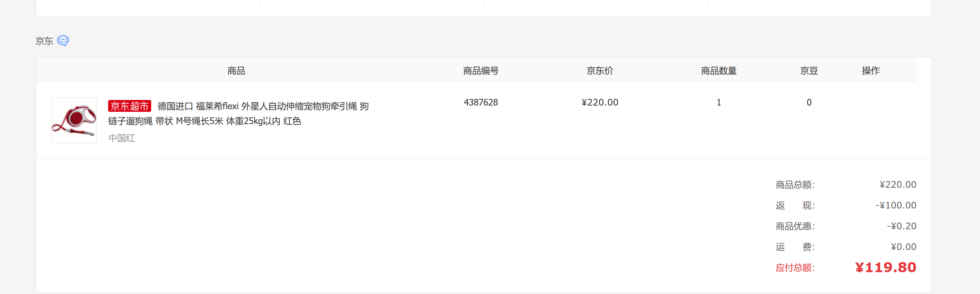Click the 京豆 column header
The width and height of the screenshot is (980, 294).
pyautogui.click(x=809, y=71)
